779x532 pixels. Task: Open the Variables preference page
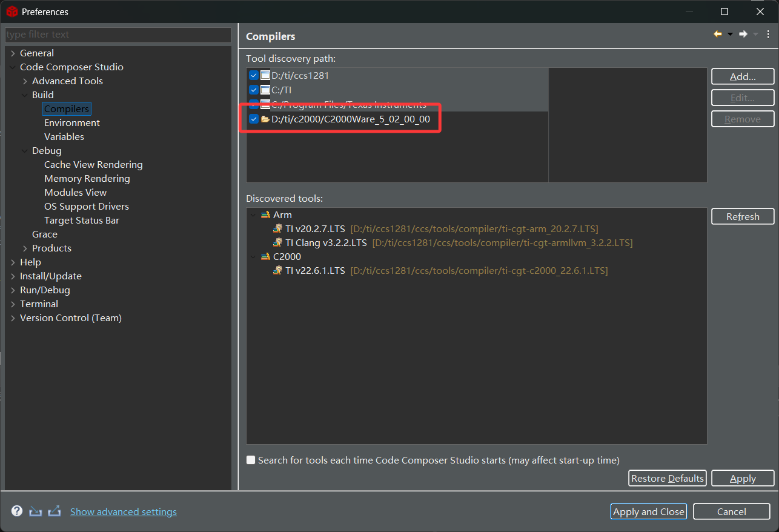(x=64, y=137)
